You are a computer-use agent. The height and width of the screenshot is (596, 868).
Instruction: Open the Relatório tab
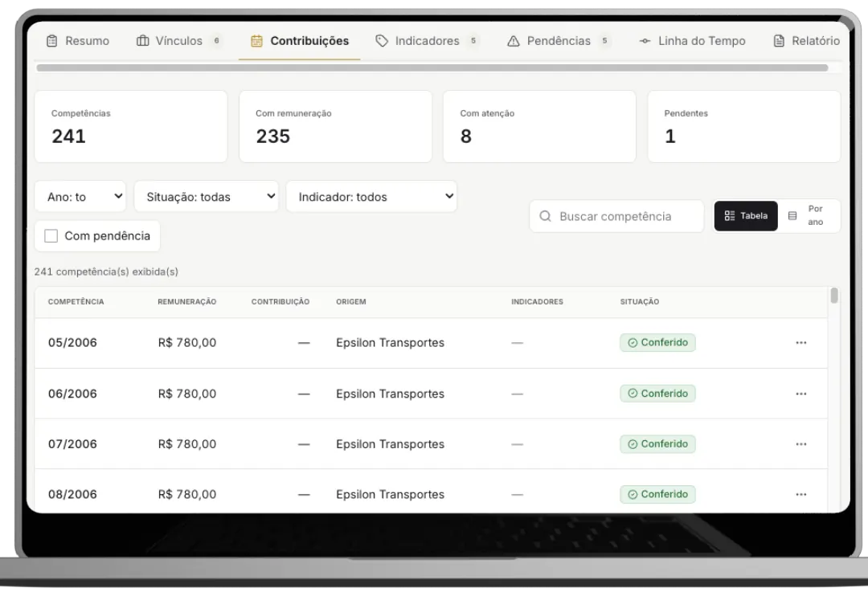807,41
